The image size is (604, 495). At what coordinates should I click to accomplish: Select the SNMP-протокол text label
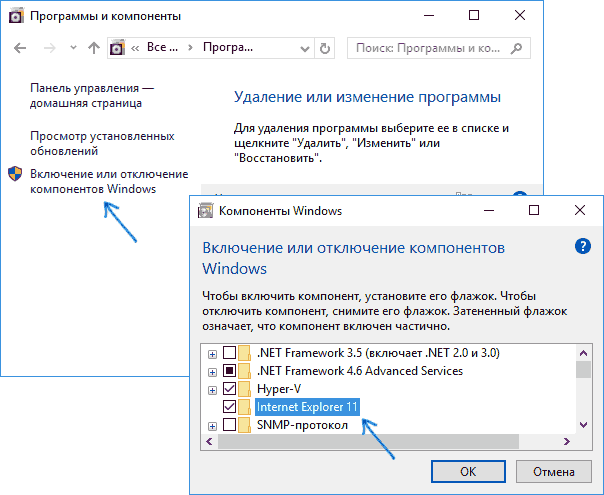[x=302, y=425]
